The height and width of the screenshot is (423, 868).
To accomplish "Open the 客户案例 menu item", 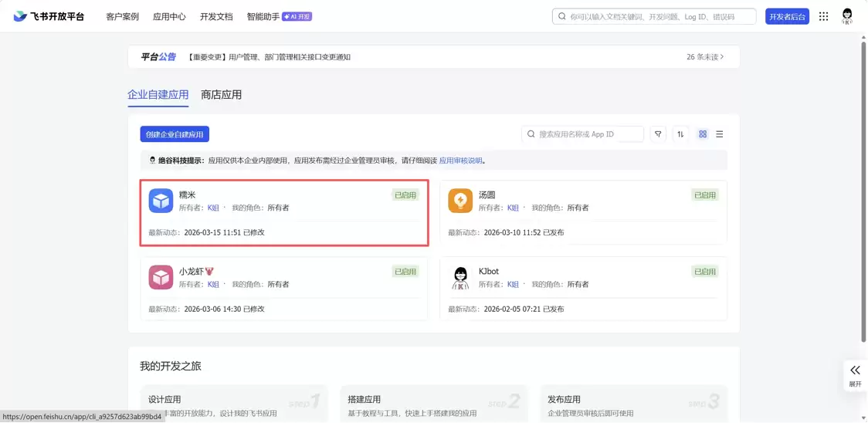I will 122,17.
